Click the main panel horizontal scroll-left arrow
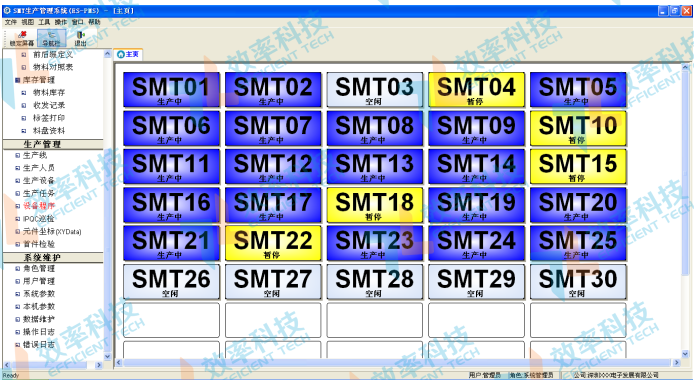The image size is (694, 380). [118, 363]
